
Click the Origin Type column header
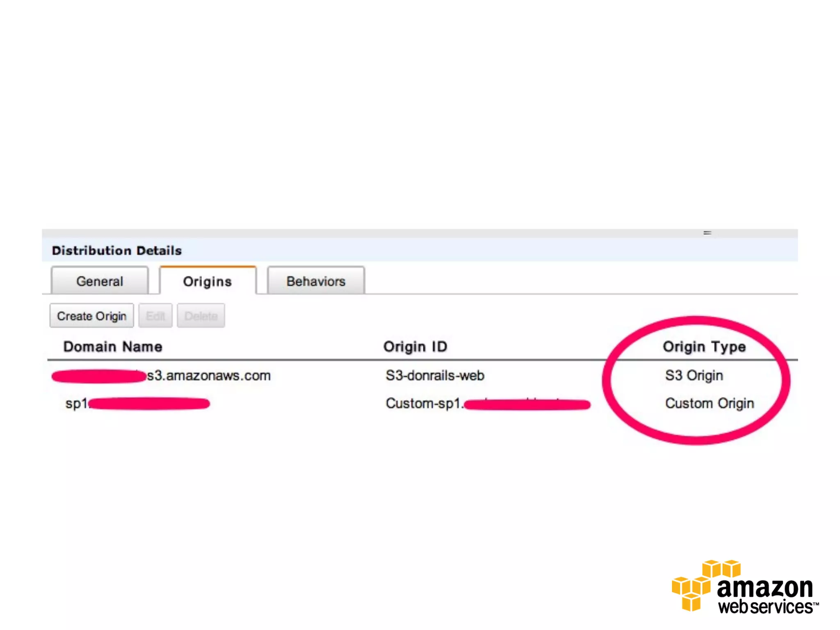pos(704,347)
